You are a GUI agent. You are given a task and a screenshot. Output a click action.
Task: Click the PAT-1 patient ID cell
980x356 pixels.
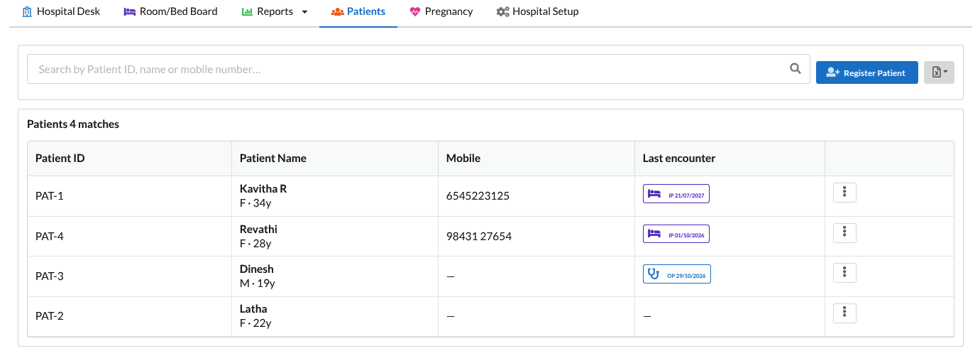click(130, 196)
